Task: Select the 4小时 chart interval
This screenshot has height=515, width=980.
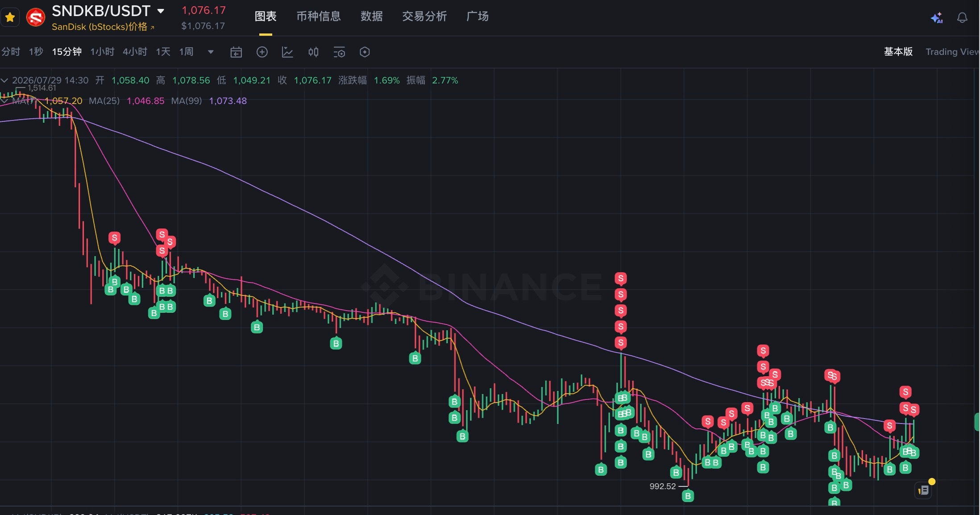Action: tap(135, 52)
